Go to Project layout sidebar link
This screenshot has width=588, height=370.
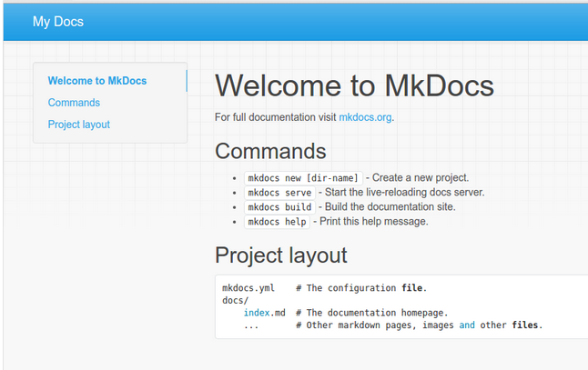coord(79,125)
